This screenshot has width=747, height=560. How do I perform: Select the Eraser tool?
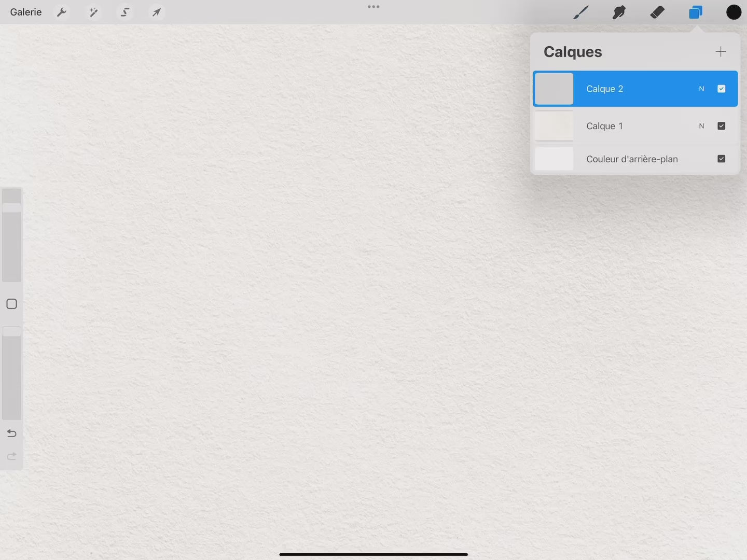tap(657, 12)
